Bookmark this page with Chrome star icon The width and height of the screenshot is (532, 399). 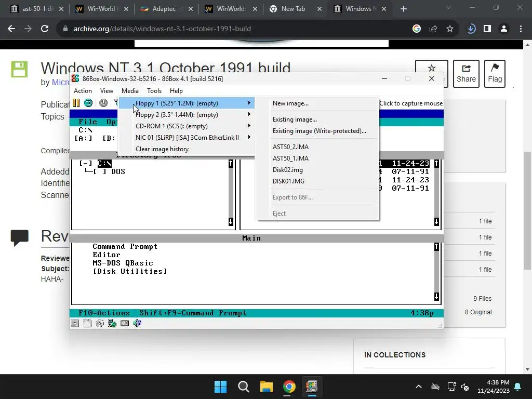450,29
